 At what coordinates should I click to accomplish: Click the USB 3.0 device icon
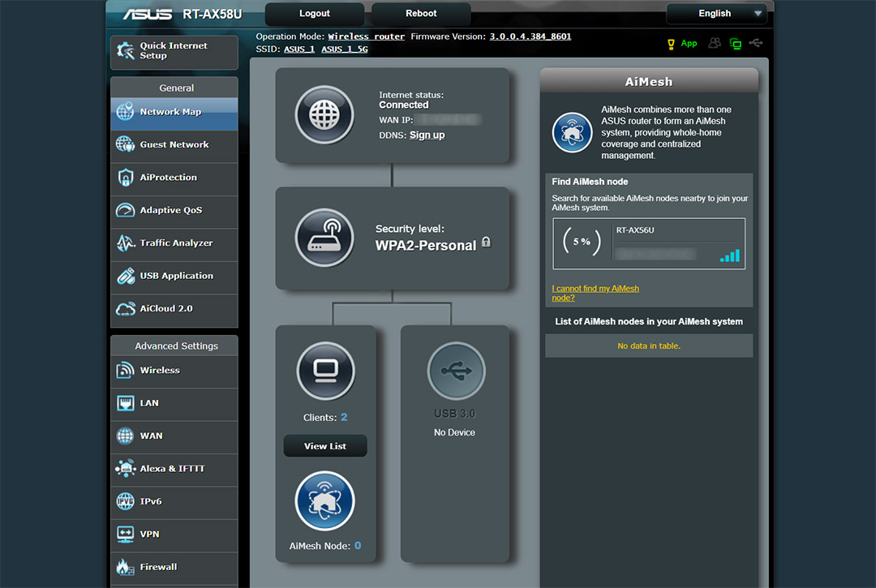coord(457,371)
